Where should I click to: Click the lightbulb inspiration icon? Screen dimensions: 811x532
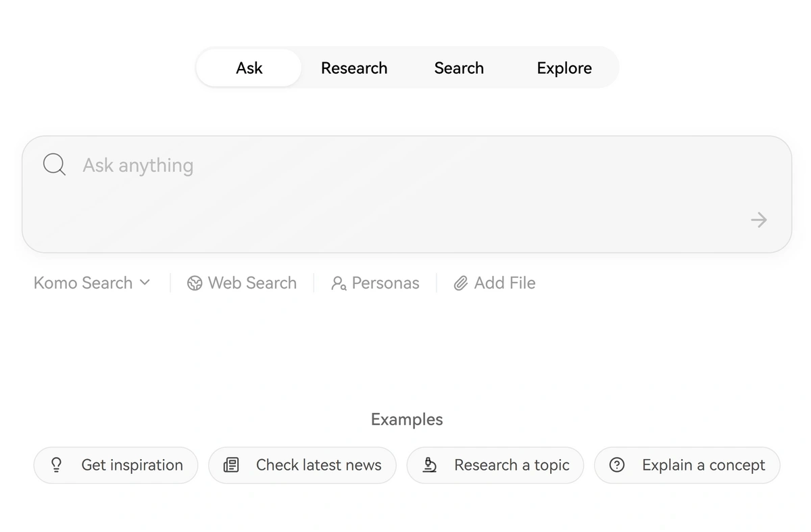click(57, 465)
